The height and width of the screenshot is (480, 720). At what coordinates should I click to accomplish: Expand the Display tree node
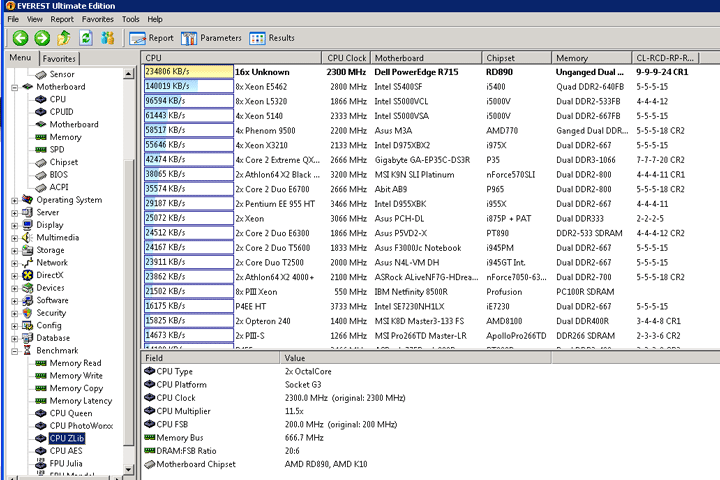pos(15,226)
